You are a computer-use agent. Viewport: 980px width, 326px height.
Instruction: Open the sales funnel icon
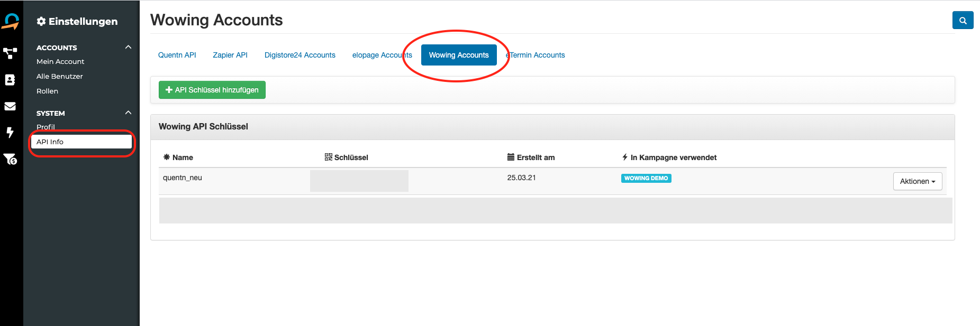click(10, 159)
